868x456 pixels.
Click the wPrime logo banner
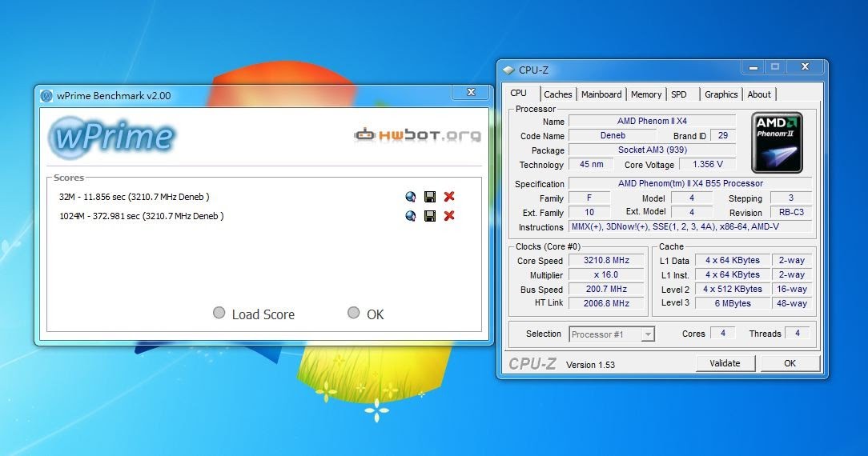coord(112,137)
